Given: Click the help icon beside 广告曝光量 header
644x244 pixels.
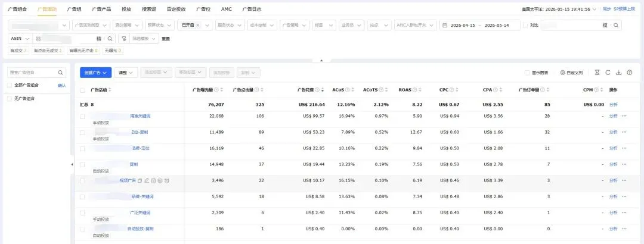Looking at the screenshot, I should point(216,90).
